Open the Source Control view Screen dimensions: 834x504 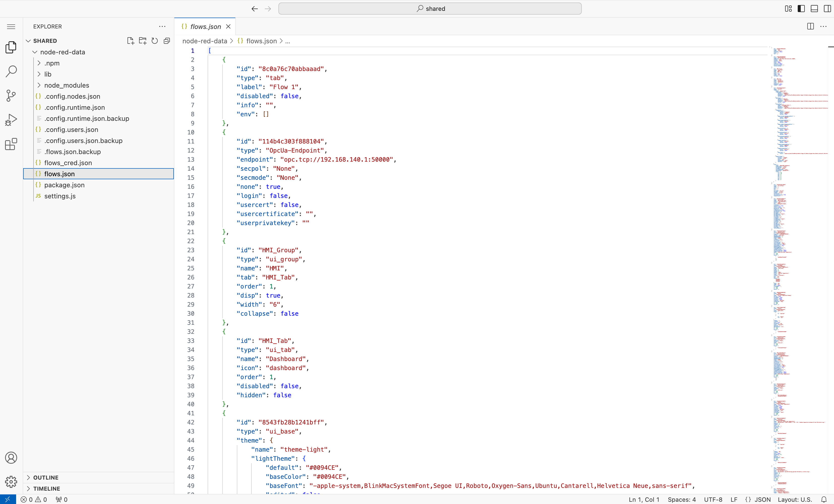click(11, 96)
